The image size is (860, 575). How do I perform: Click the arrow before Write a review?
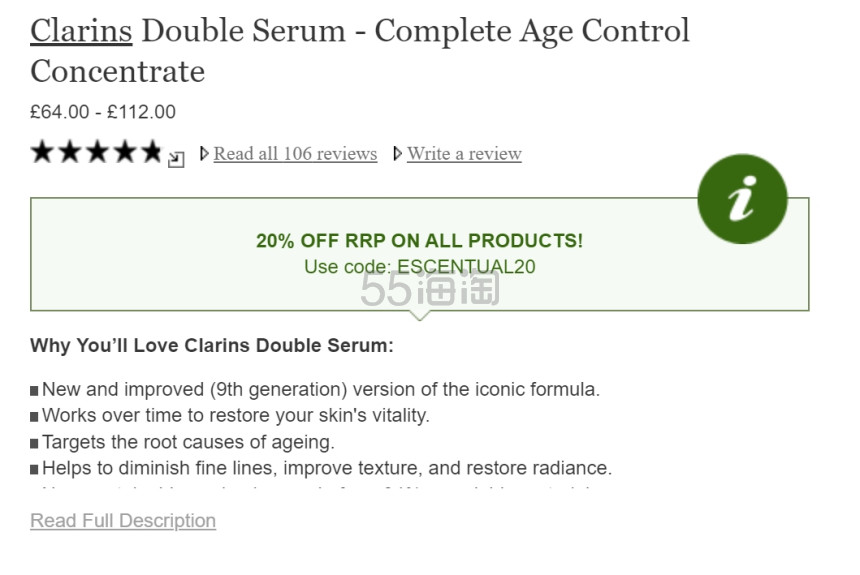pos(398,154)
